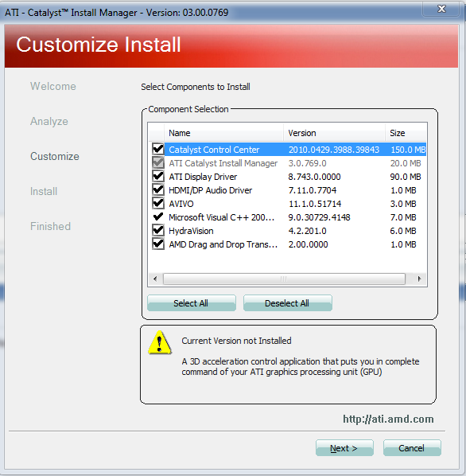Click the Select All button
This screenshot has height=476, width=466.
pos(192,303)
